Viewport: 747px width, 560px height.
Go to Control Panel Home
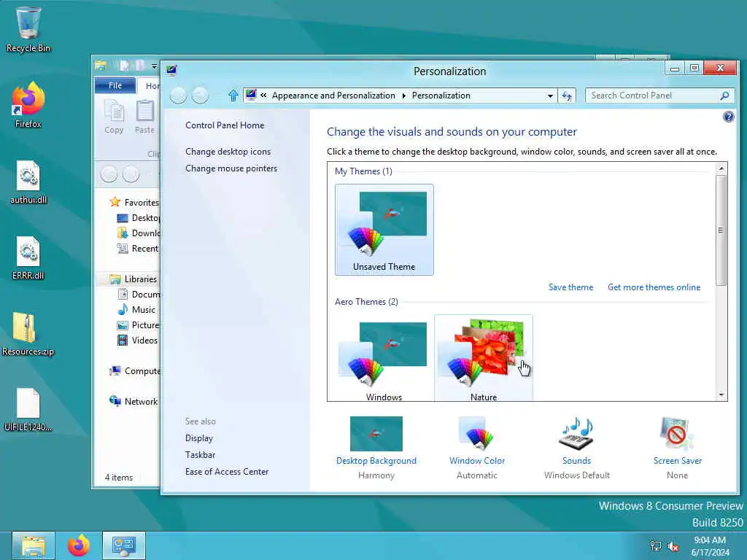pos(225,125)
